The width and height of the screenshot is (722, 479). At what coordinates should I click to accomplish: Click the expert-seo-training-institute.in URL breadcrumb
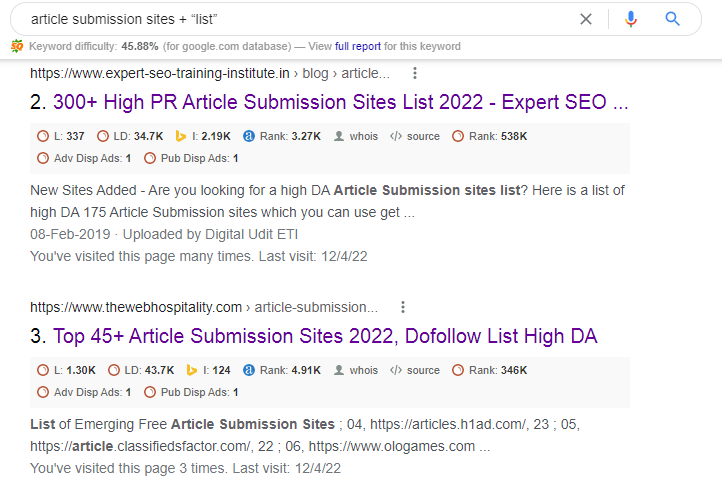(x=210, y=74)
